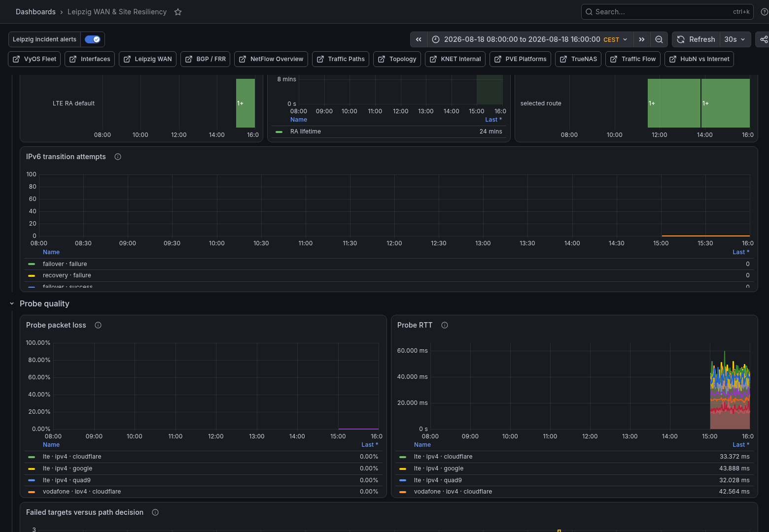Open the Topology dashboard link

[397, 59]
